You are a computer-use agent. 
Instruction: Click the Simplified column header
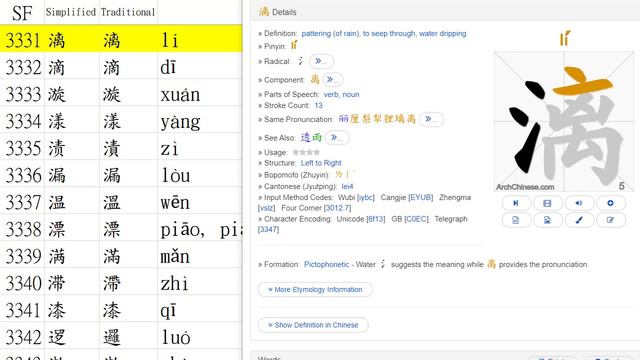71,12
